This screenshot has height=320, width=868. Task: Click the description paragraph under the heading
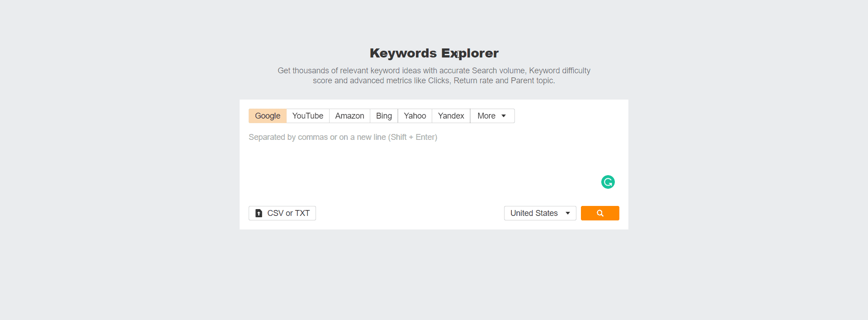tap(434, 76)
